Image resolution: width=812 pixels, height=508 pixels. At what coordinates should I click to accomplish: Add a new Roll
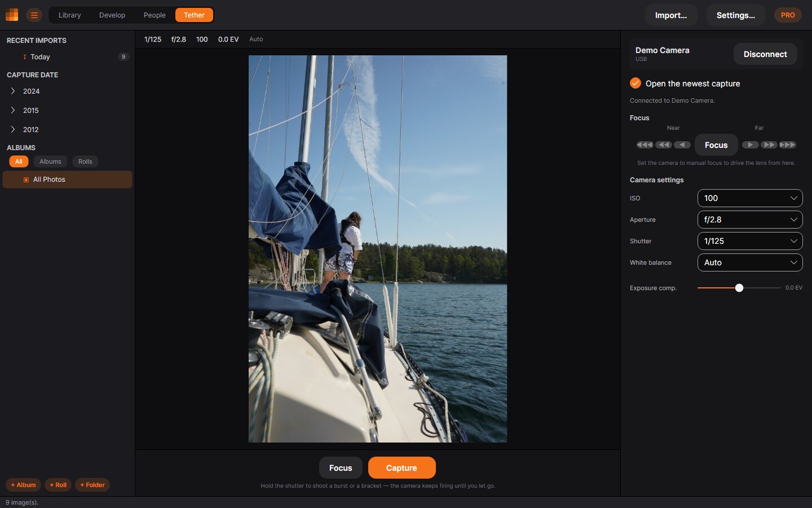(58, 485)
